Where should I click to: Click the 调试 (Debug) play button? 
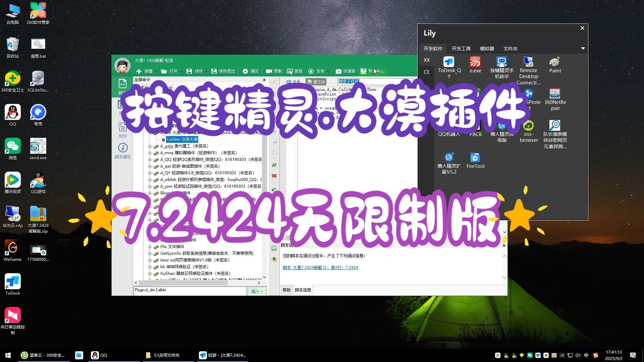coord(251,71)
